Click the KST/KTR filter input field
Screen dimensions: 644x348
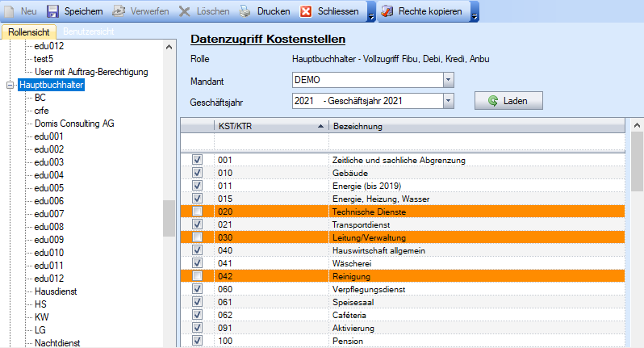(x=270, y=142)
